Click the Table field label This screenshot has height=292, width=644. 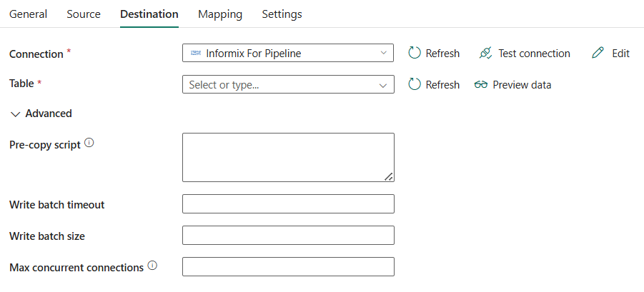[x=21, y=84]
